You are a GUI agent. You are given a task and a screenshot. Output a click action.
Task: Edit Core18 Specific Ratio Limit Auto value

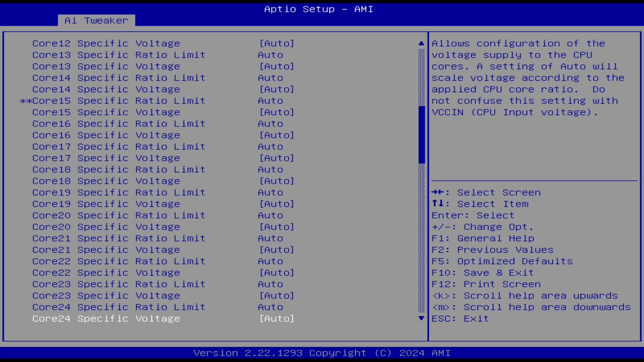coord(271,170)
